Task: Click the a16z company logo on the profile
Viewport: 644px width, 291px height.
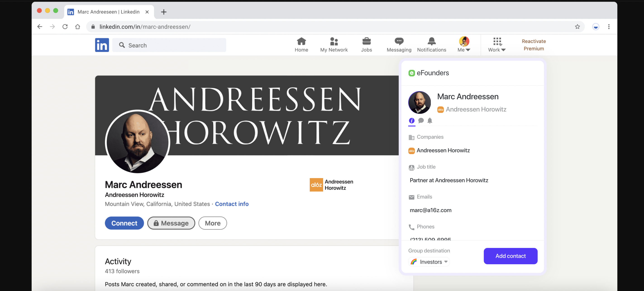Action: [x=316, y=185]
